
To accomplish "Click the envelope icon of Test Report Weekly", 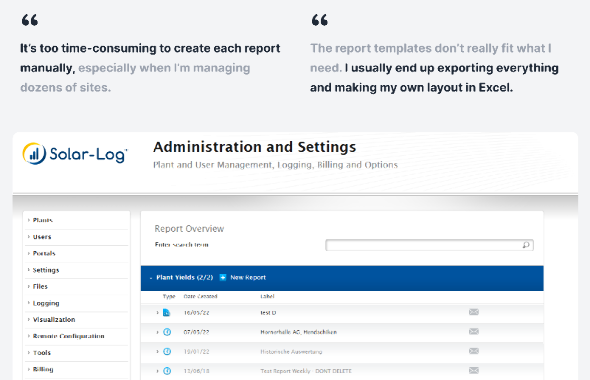I will 474,371.
